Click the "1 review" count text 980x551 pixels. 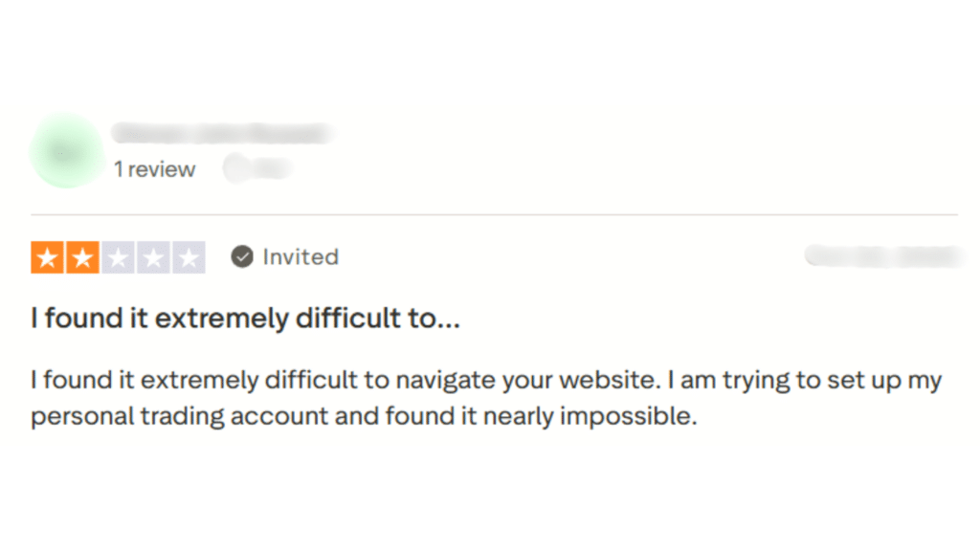coord(154,169)
